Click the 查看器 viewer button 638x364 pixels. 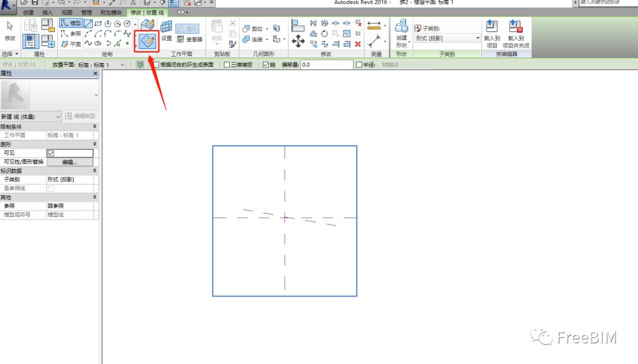(190, 40)
